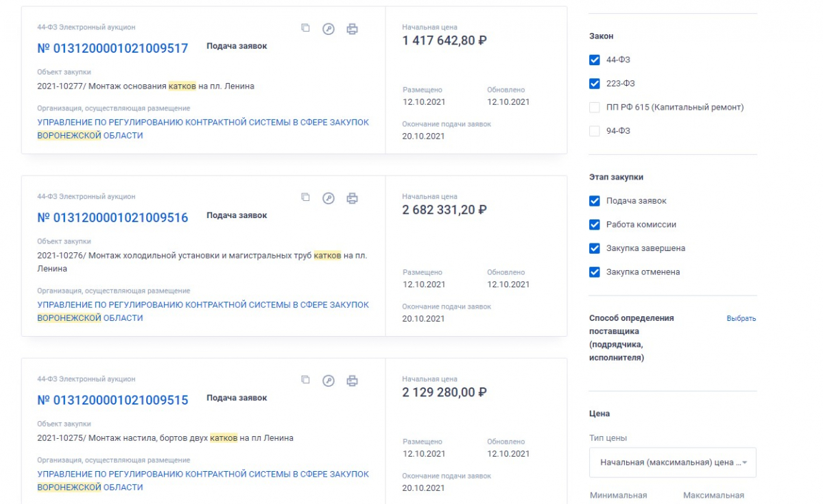823x504 pixels.
Task: Toggle Закупка отменена stage checkbox
Action: point(595,272)
